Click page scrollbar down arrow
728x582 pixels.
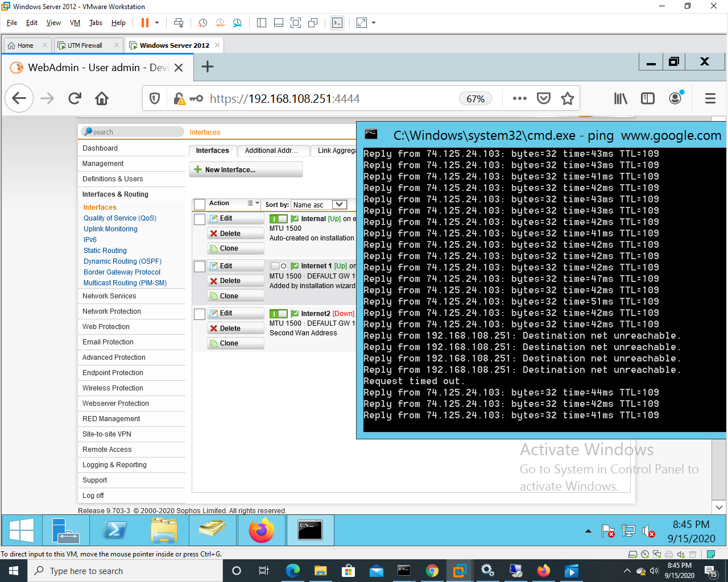point(719,508)
